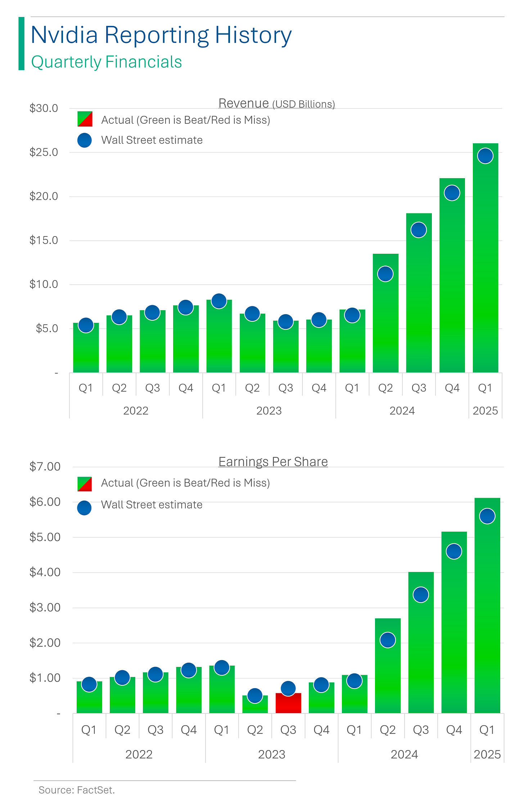Click the Q1 2025 EPS bar
The height and width of the screenshot is (812, 524).
(487, 605)
